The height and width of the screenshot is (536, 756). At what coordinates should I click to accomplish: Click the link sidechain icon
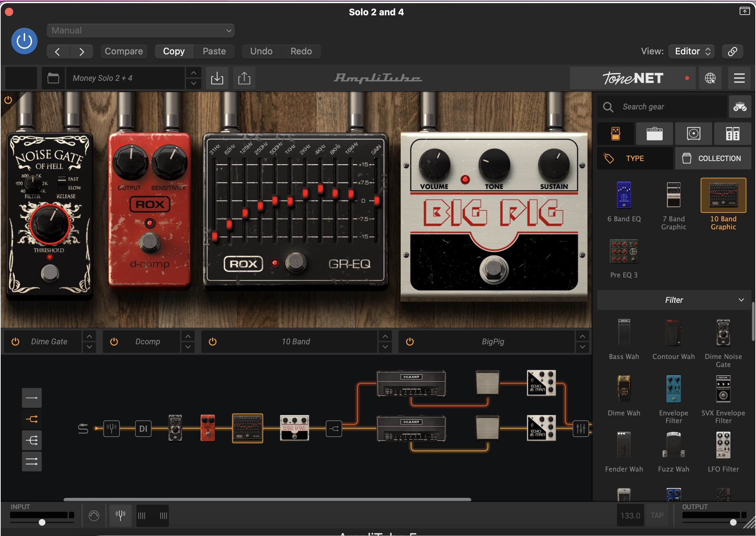732,52
